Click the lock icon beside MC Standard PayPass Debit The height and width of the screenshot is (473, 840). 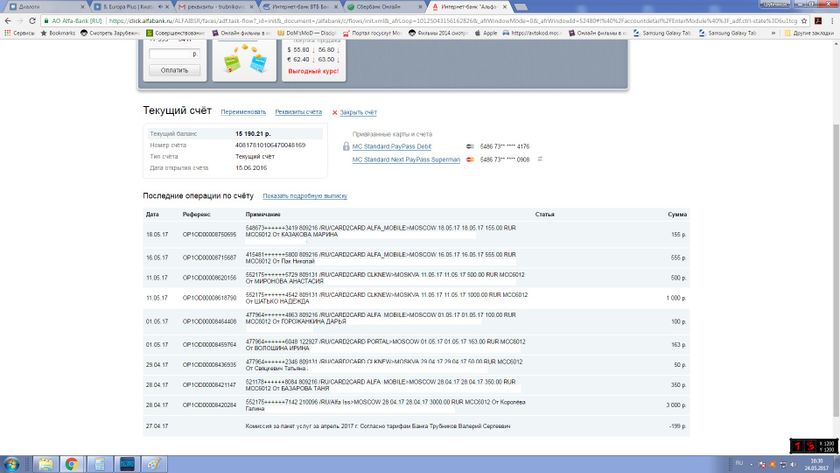(346, 146)
